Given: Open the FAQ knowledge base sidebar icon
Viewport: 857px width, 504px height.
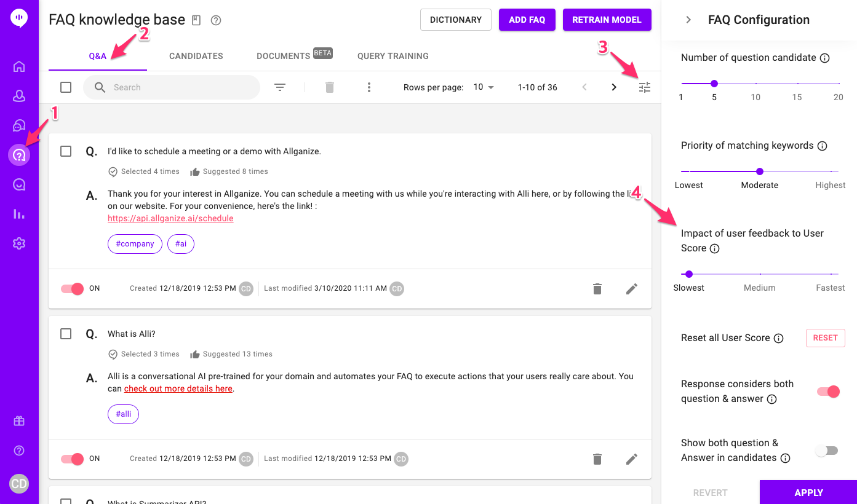Looking at the screenshot, I should 19,155.
